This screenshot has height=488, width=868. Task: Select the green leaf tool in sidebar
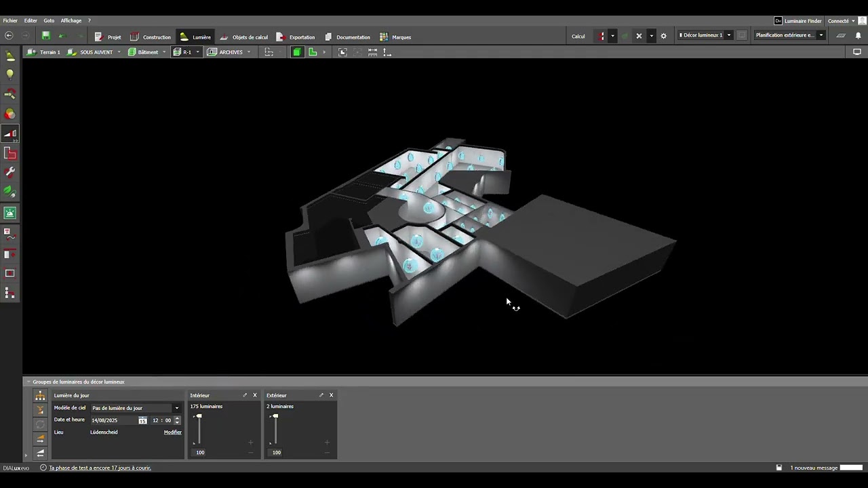coord(10,192)
